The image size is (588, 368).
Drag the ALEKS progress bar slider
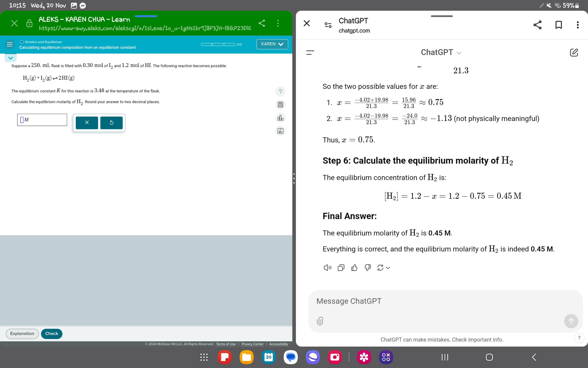(220, 44)
